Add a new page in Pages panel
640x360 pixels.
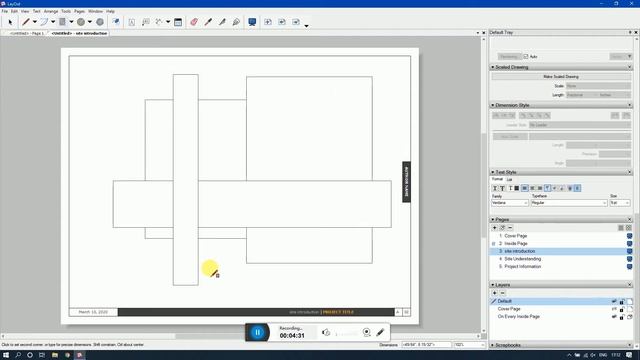click(x=495, y=228)
